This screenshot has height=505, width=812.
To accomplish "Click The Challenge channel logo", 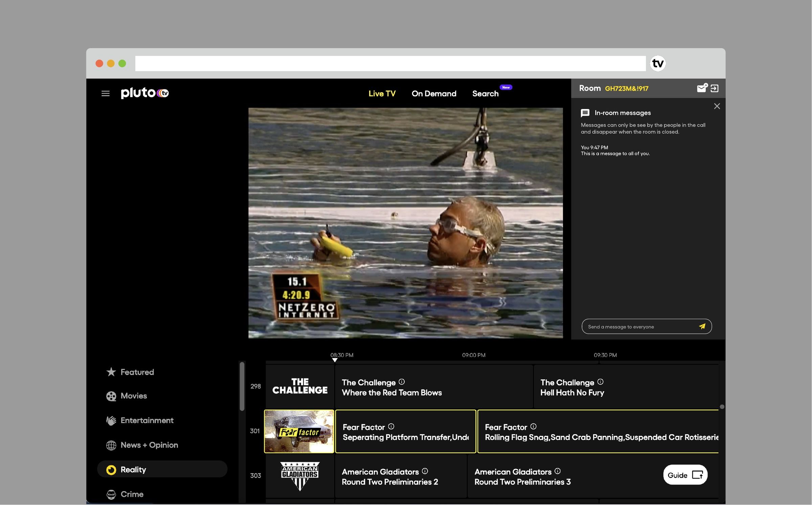I will click(x=300, y=386).
